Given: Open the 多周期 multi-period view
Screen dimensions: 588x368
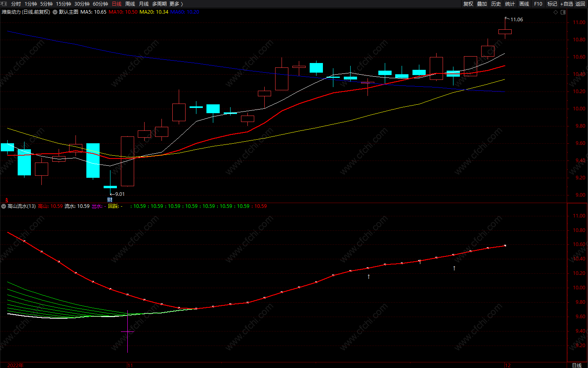Looking at the screenshot, I should (x=159, y=4).
